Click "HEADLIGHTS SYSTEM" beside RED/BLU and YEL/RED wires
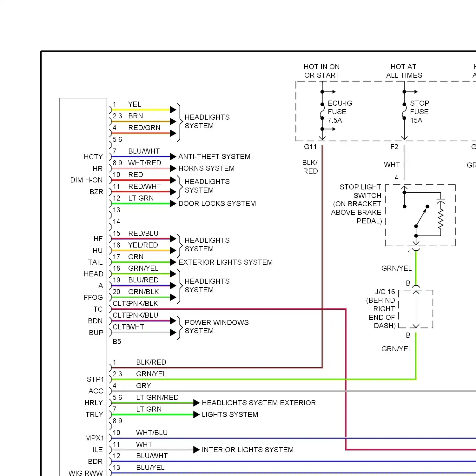This screenshot has width=476, height=476. click(207, 245)
